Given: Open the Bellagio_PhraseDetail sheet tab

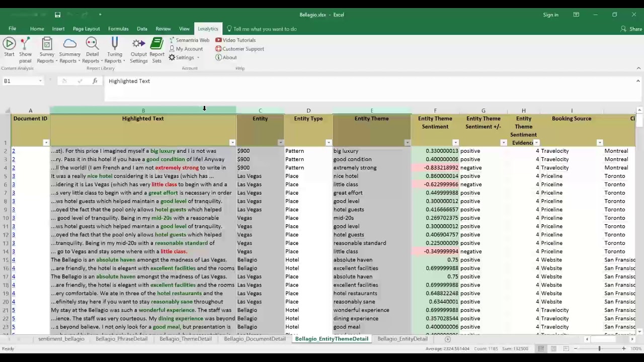Looking at the screenshot, I should pos(121,339).
